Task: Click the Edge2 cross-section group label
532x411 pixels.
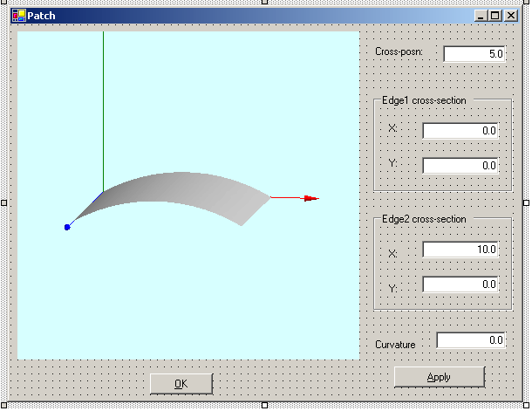Action: pyautogui.click(x=424, y=219)
